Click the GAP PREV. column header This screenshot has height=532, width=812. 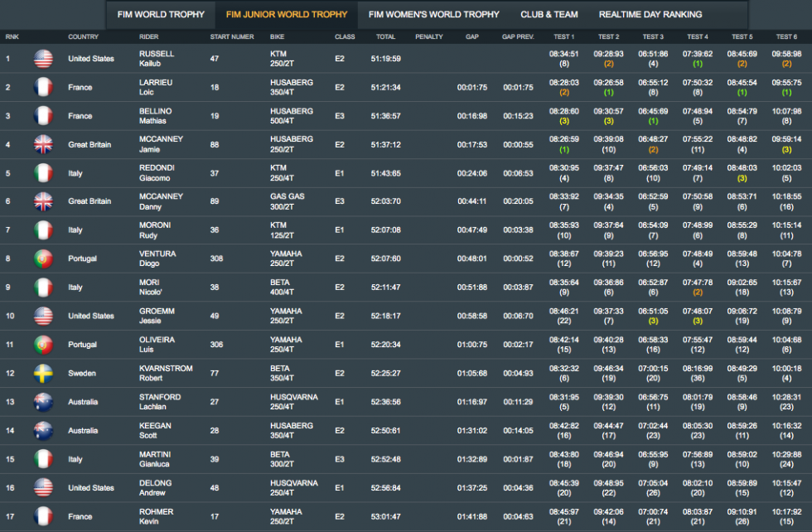[x=518, y=36]
